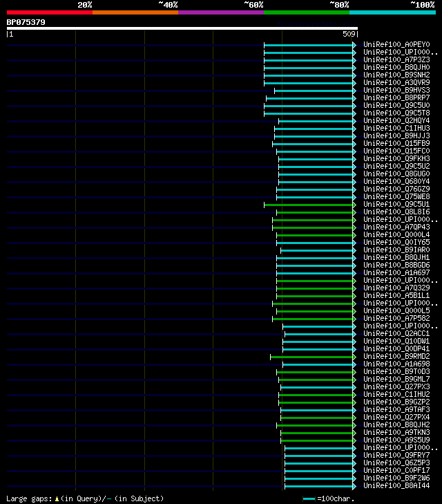The width and height of the screenshot is (442, 504).
Task: Click the purple ~60% legend segment
Action: (221, 12)
